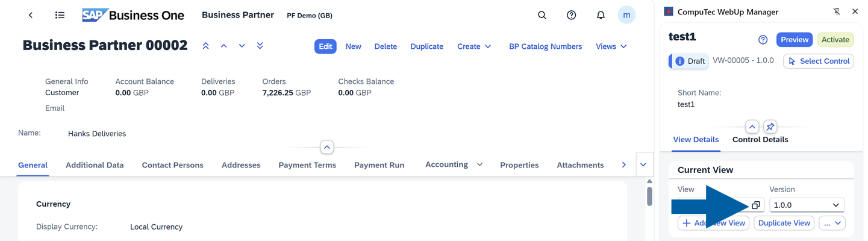Image resolution: width=868 pixels, height=241 pixels.
Task: Click the copy icon in View field
Action: pyautogui.click(x=756, y=205)
